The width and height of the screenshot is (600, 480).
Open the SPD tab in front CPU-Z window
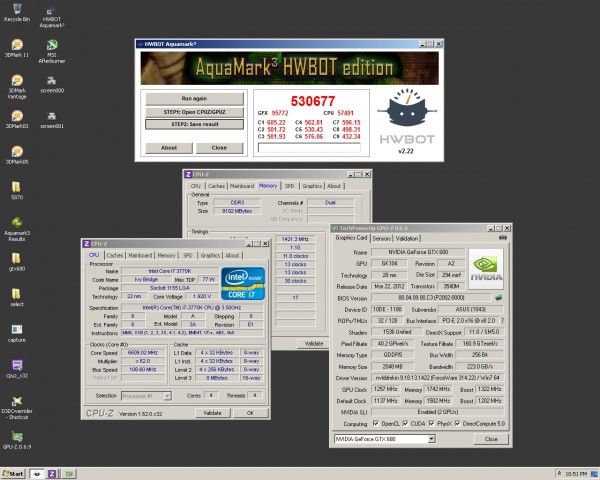pyautogui.click(x=188, y=255)
